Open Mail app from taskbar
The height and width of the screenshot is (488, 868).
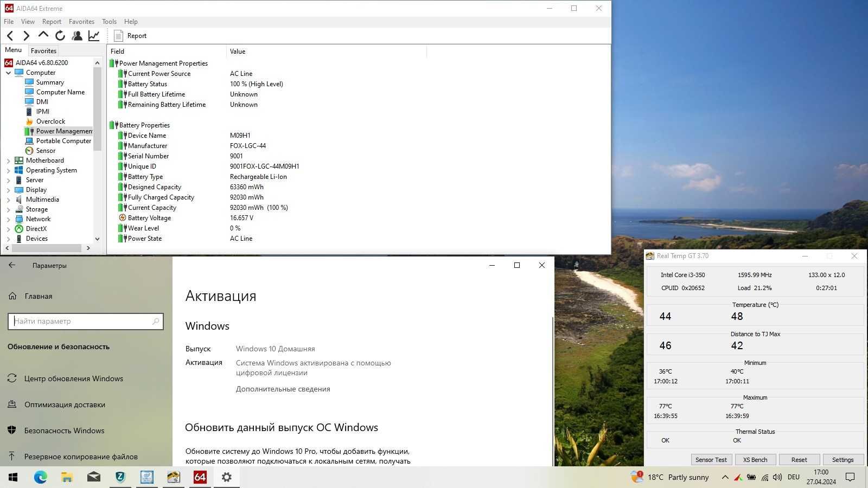pos(93,477)
